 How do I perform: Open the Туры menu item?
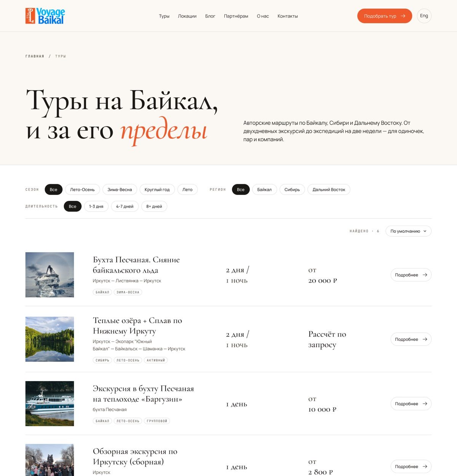click(x=164, y=16)
